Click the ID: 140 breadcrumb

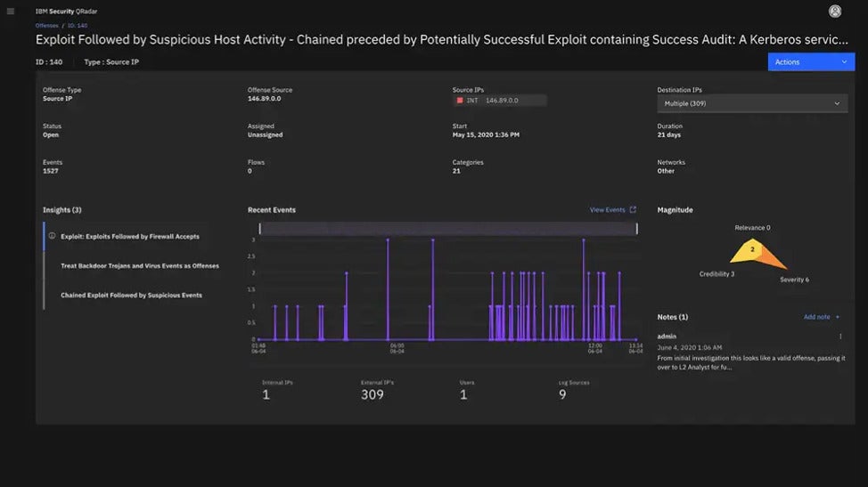(x=78, y=26)
